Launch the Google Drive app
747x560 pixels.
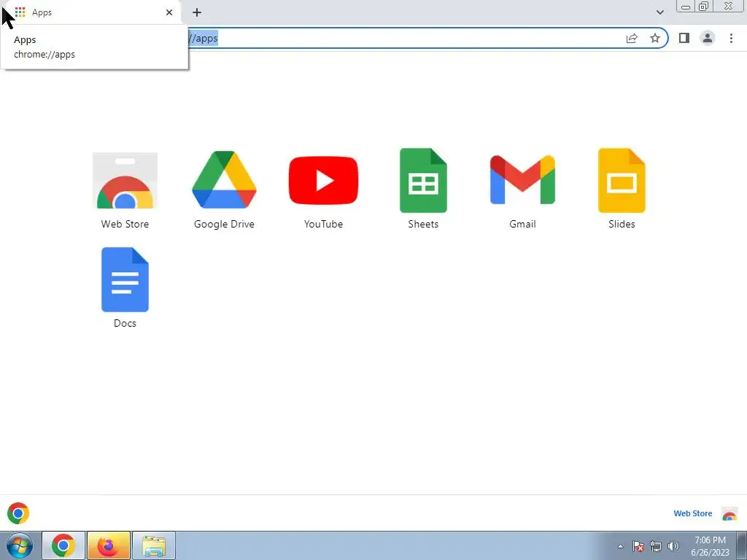coord(224,180)
